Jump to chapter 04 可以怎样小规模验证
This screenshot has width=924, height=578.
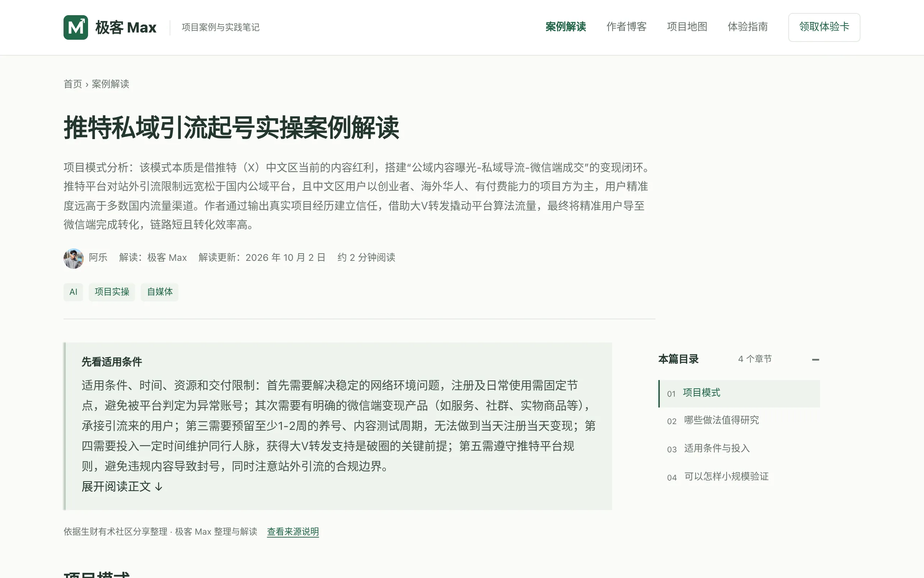(739, 477)
